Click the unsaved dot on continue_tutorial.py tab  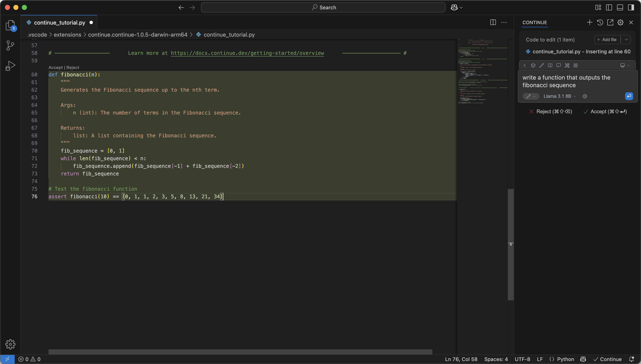(91, 22)
